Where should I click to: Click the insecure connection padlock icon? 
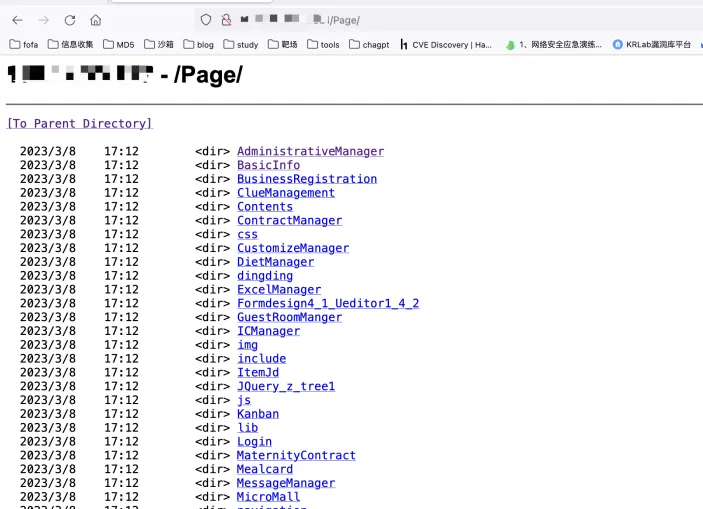[x=226, y=20]
